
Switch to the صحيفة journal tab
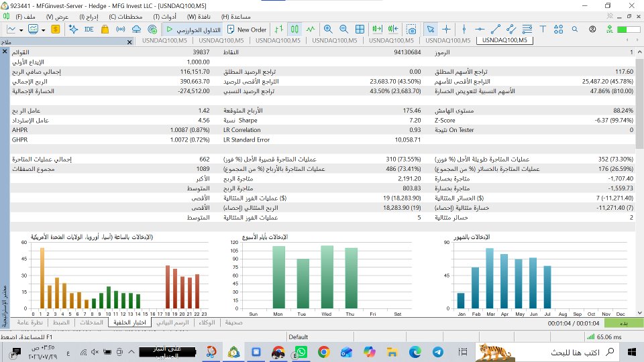point(233,322)
